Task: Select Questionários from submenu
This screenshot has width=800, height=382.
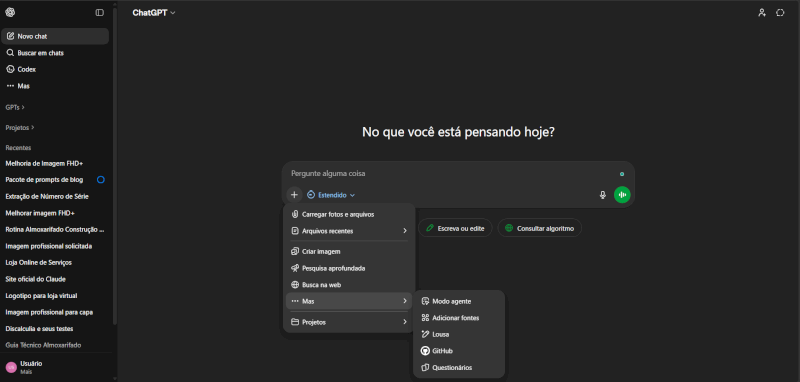Action: [x=459, y=367]
